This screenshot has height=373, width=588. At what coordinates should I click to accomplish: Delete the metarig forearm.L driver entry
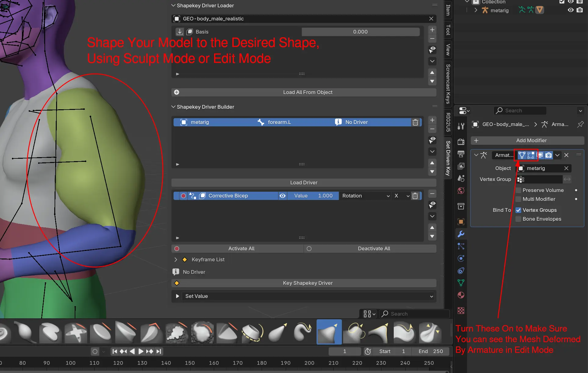pos(415,122)
